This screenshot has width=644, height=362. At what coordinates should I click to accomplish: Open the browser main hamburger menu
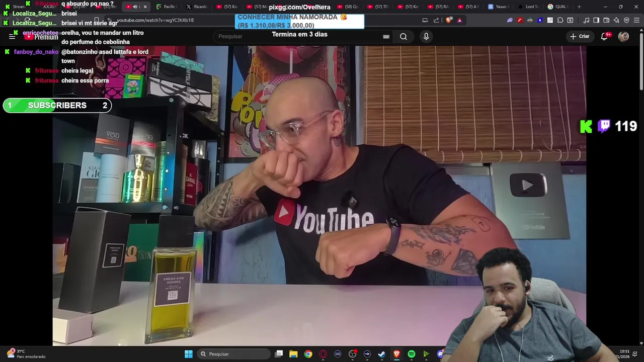tap(636, 20)
